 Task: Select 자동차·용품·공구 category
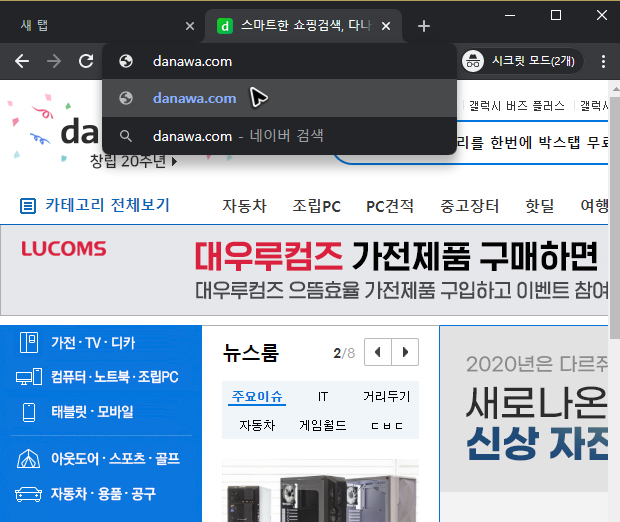point(104,494)
